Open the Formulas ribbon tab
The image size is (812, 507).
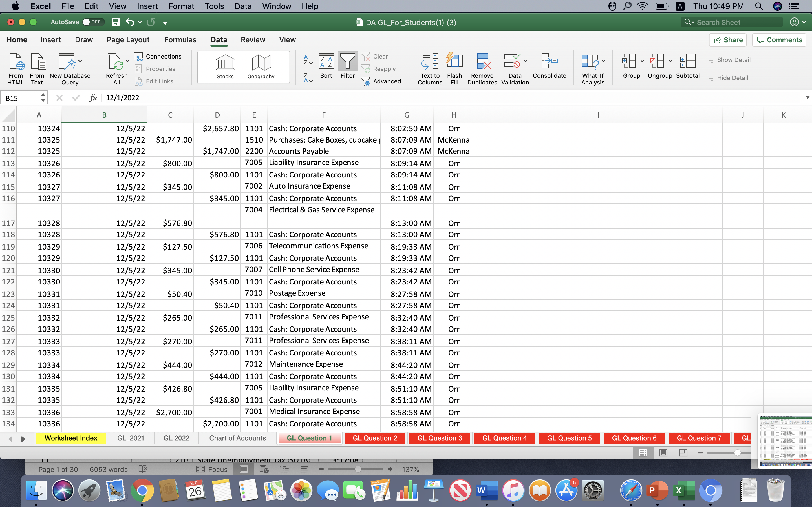point(180,39)
